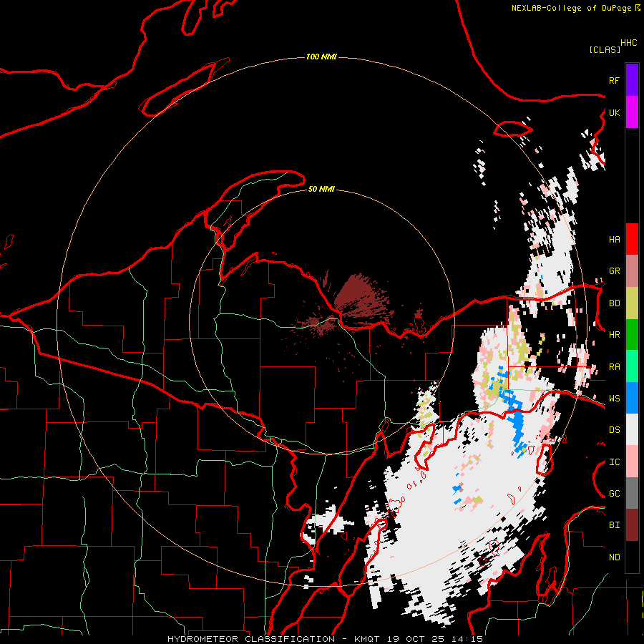Click the GC gray legend color block
This screenshot has height=644, width=644.
point(632,494)
